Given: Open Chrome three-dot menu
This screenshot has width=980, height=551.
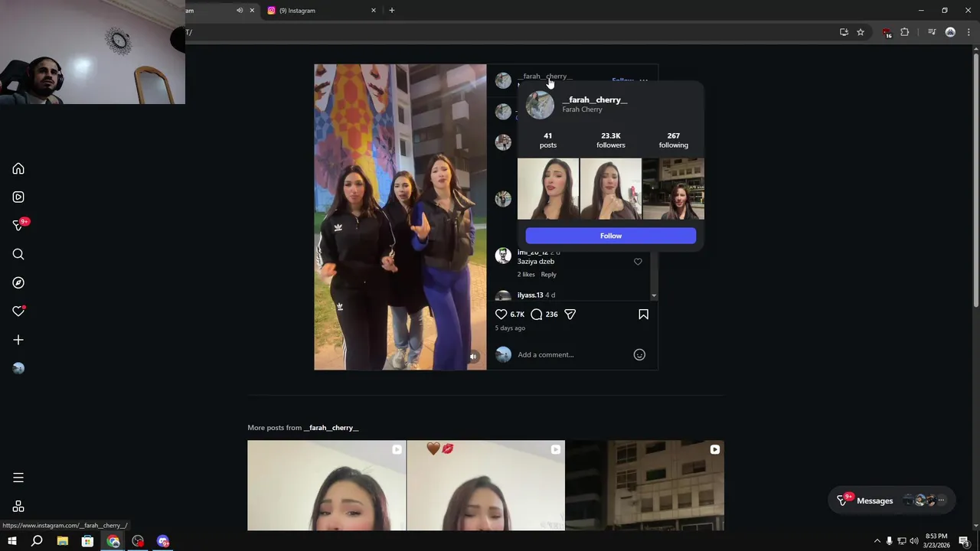Looking at the screenshot, I should (969, 32).
